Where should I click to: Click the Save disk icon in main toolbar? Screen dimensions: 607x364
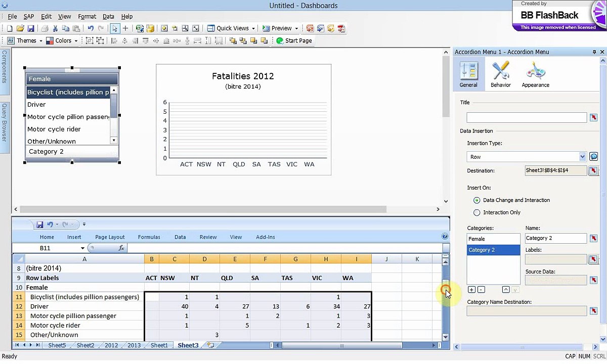click(30, 28)
